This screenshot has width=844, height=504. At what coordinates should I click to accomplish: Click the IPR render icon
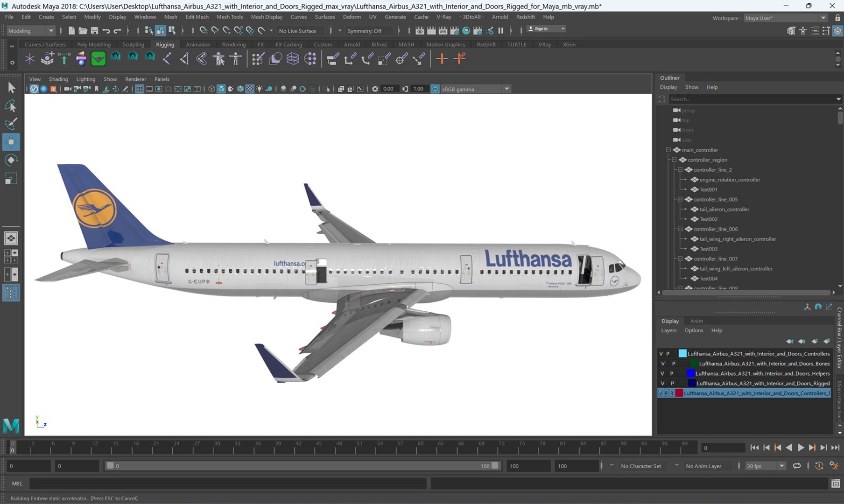pyautogui.click(x=443, y=31)
